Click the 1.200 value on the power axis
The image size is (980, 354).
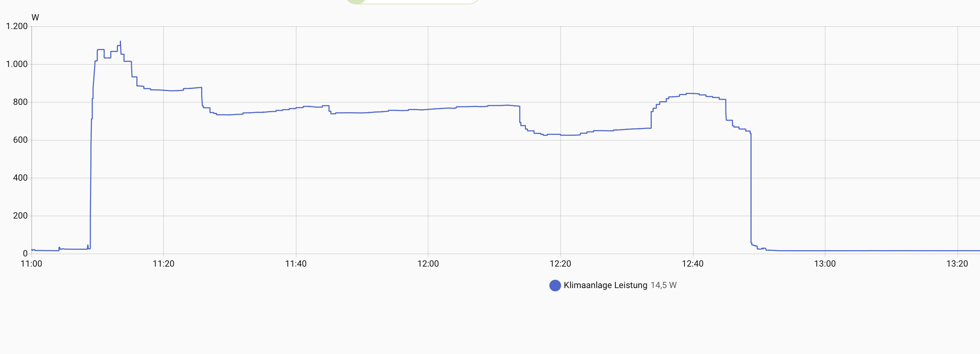pos(17,26)
